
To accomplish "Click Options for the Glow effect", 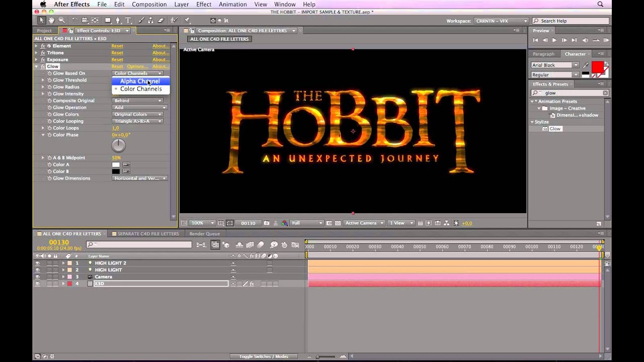I will coord(137,66).
